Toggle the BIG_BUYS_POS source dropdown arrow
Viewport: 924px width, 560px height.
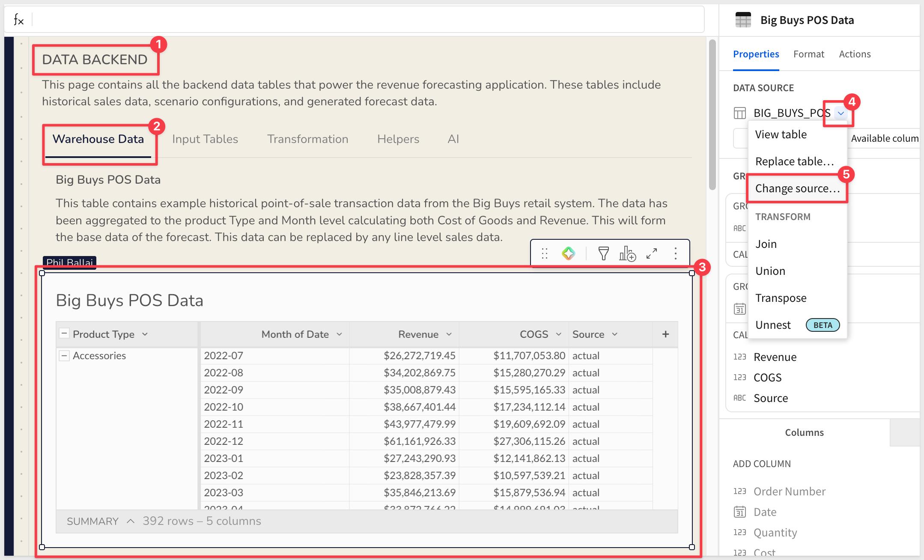(841, 113)
